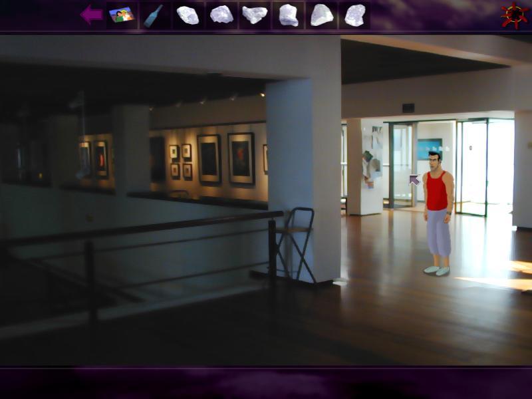Pick the fourth white rock in inventory
532x399 pixels.
click(x=288, y=15)
